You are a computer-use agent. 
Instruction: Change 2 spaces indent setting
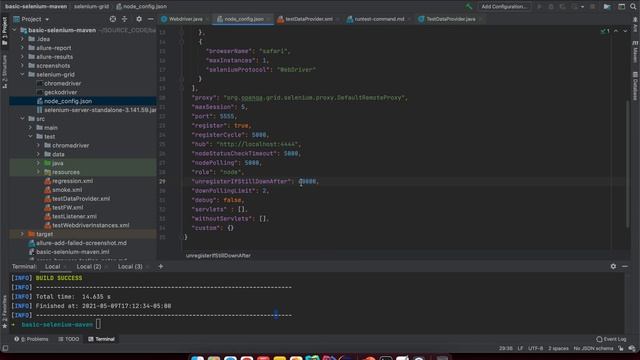click(x=558, y=349)
